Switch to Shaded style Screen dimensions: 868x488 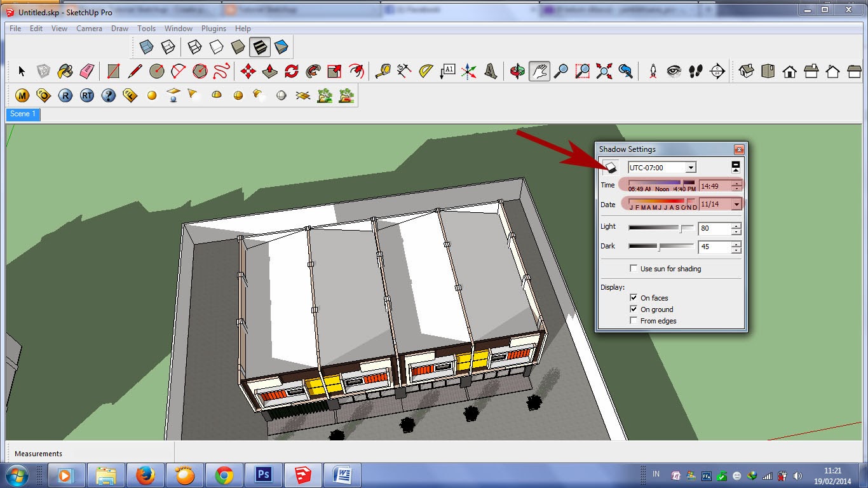tap(238, 47)
